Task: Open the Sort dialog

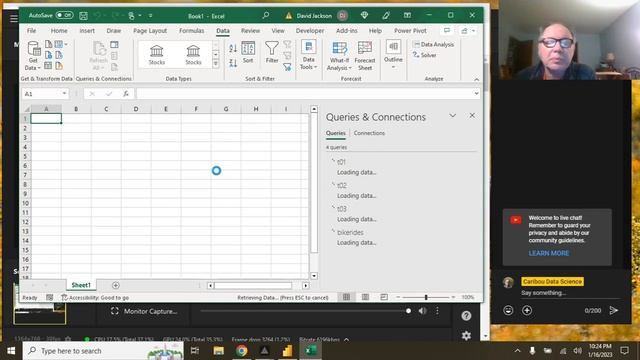Action: coord(248,52)
